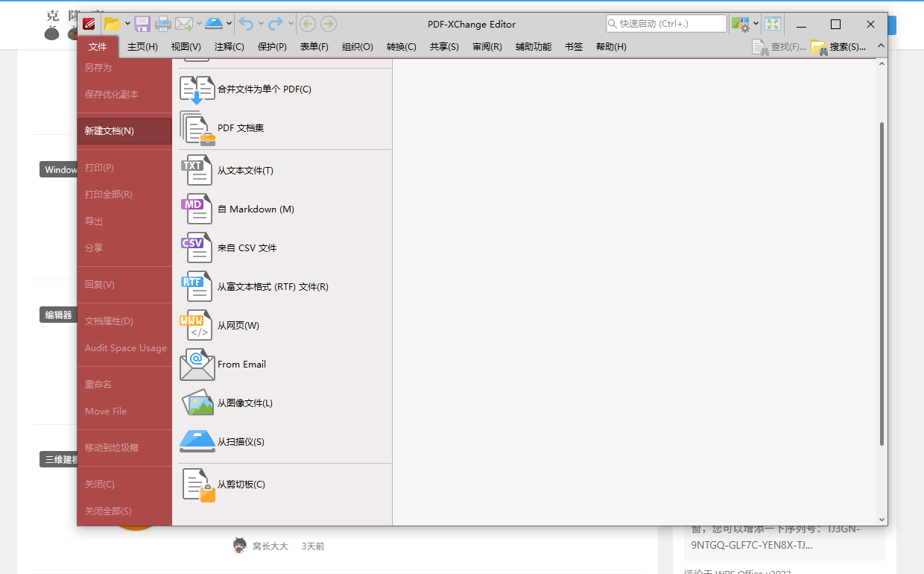Screen dimensions: 924x574
Task: Click the Save floppy disk icon
Action: coord(142,24)
